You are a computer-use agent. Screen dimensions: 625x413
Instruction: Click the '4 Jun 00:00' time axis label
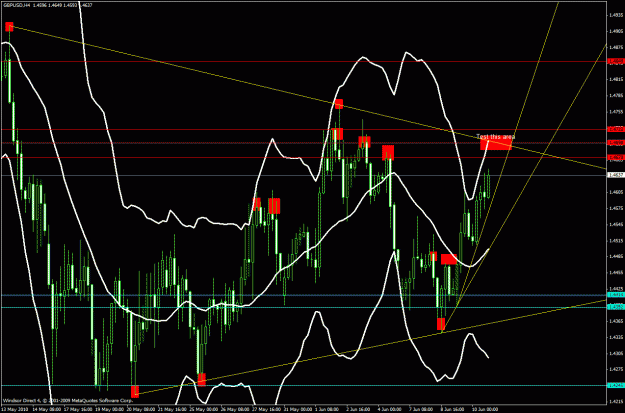click(391, 409)
